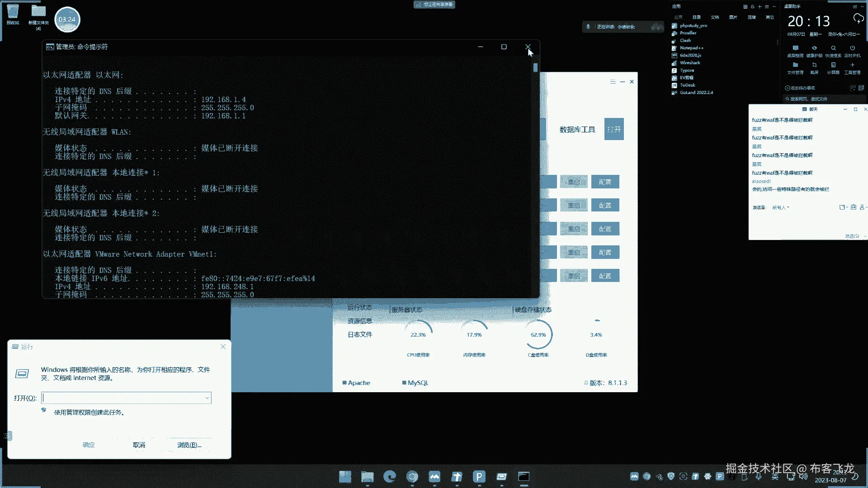Open the Wireshark shortcut in app list

(689, 63)
